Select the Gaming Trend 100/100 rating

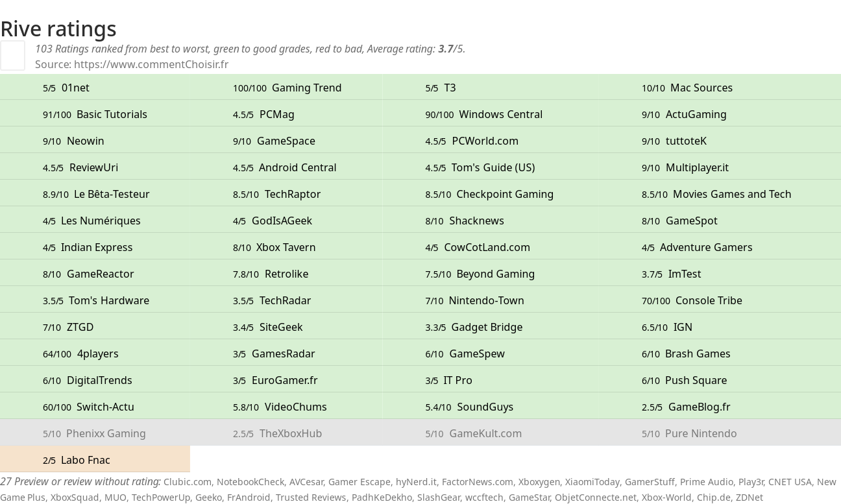[x=287, y=88]
